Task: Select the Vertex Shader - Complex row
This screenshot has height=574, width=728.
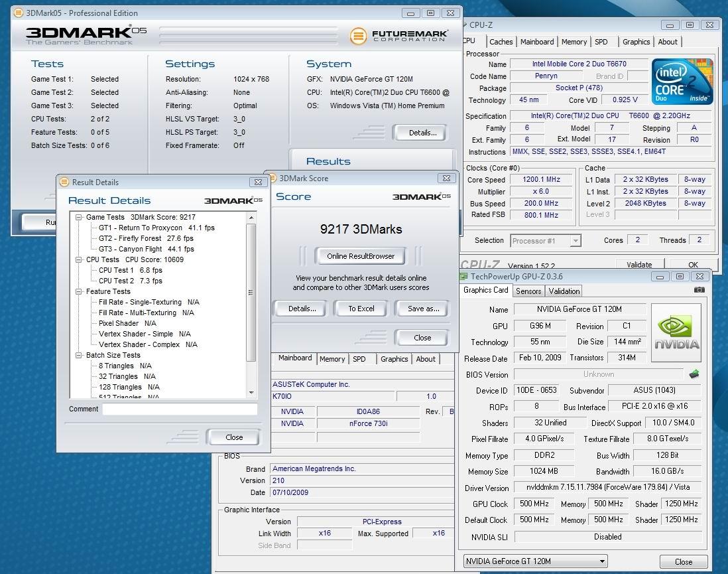Action: pyautogui.click(x=148, y=344)
